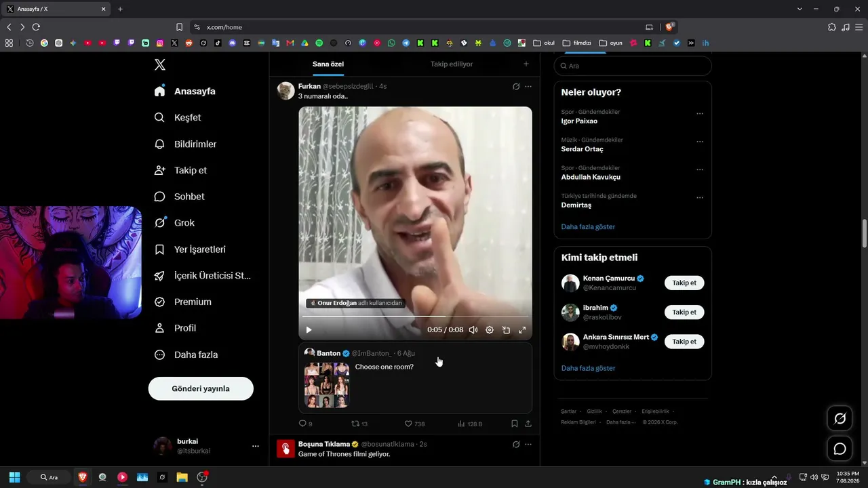Follow Kenan Çamurcu
The width and height of the screenshot is (868, 488).
coord(684,283)
